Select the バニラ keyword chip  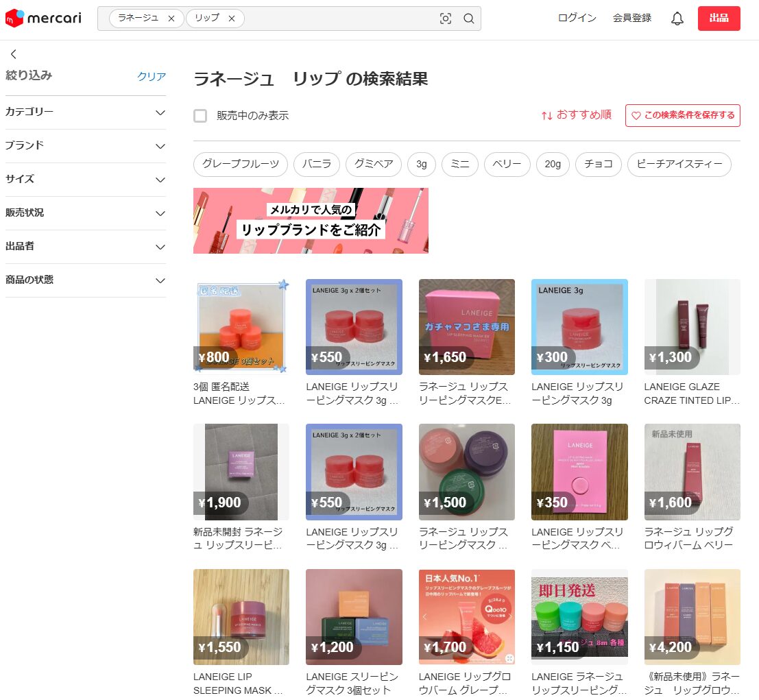pyautogui.click(x=317, y=164)
